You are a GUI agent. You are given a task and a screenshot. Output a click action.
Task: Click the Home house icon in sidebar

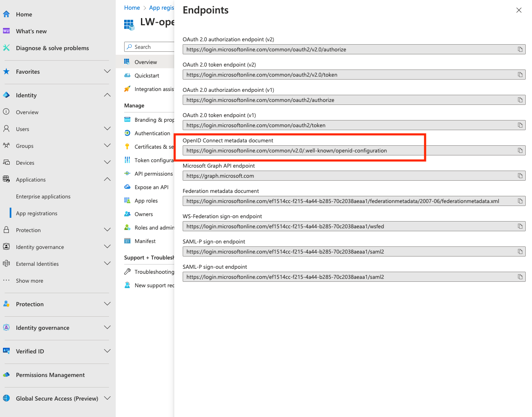click(x=6, y=14)
